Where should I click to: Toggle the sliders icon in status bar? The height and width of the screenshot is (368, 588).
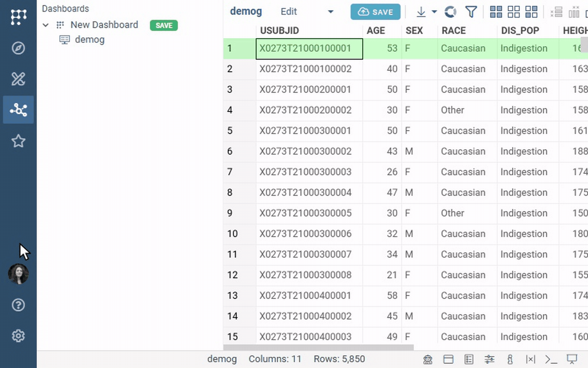(490, 359)
